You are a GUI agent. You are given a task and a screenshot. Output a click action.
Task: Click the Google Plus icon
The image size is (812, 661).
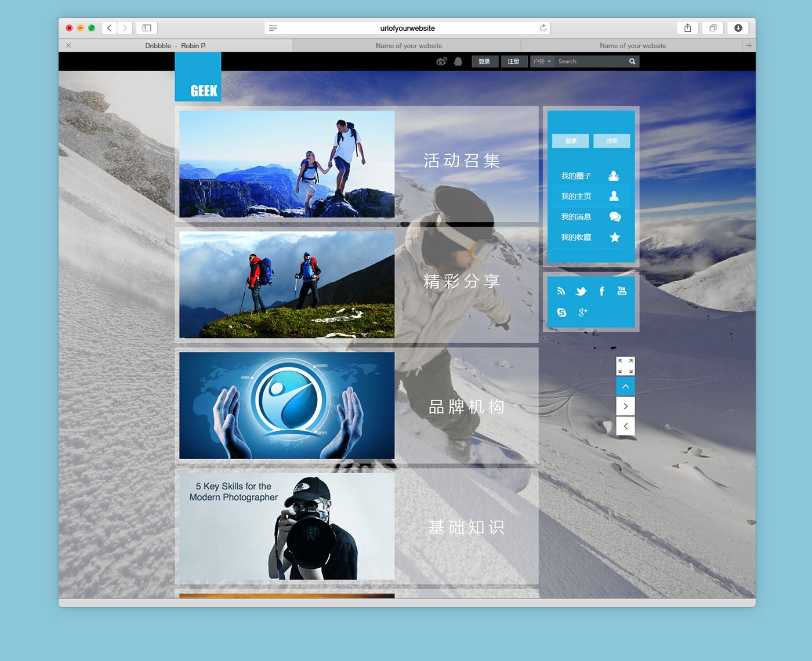(x=583, y=312)
